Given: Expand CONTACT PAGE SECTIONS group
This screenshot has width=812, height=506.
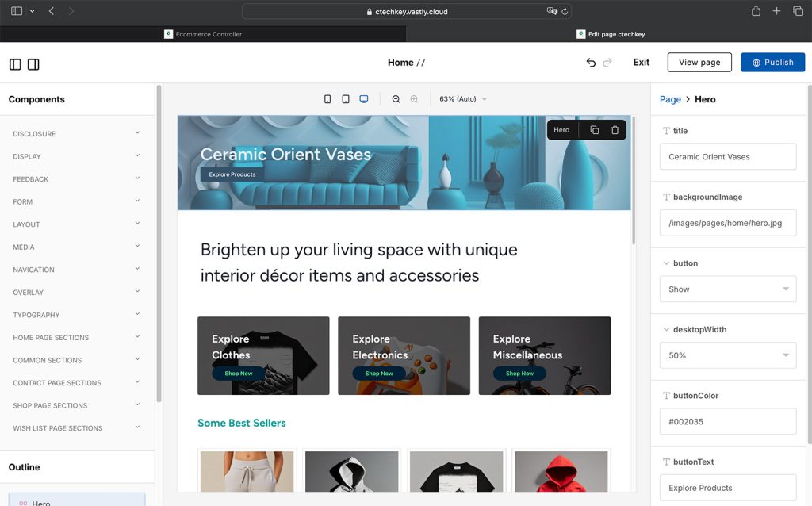Looking at the screenshot, I should click(77, 383).
